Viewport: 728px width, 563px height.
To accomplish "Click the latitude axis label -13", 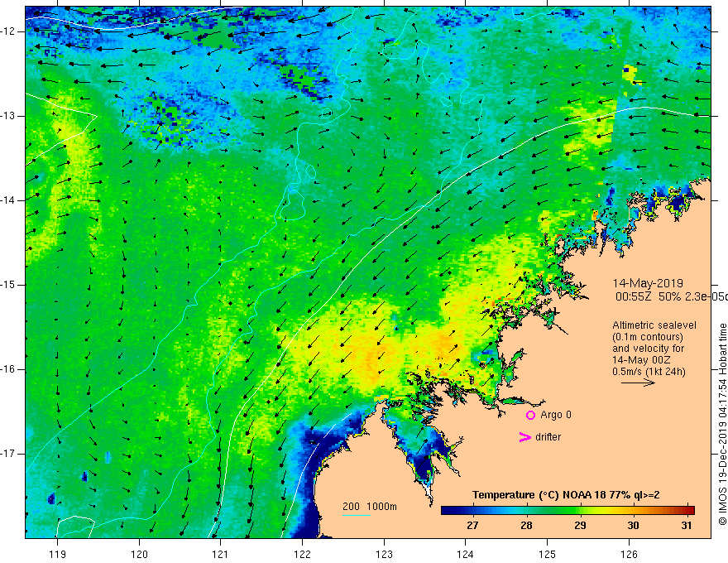I will 8,116.
